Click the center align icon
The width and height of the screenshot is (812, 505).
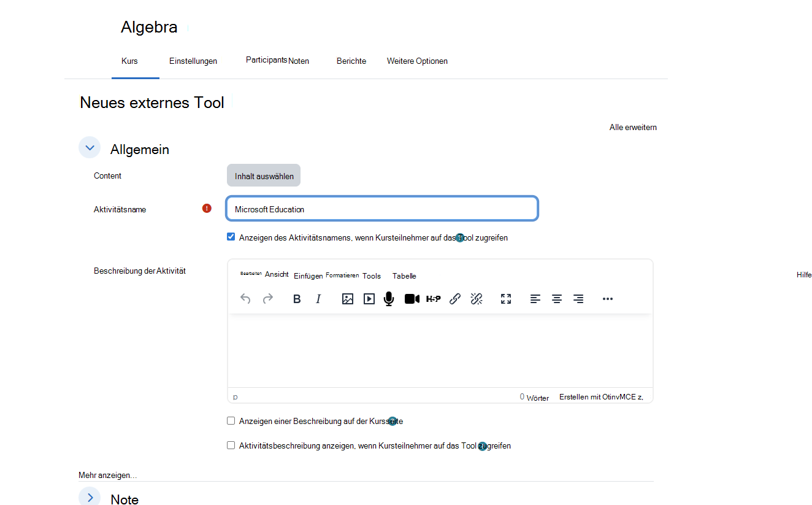(557, 299)
